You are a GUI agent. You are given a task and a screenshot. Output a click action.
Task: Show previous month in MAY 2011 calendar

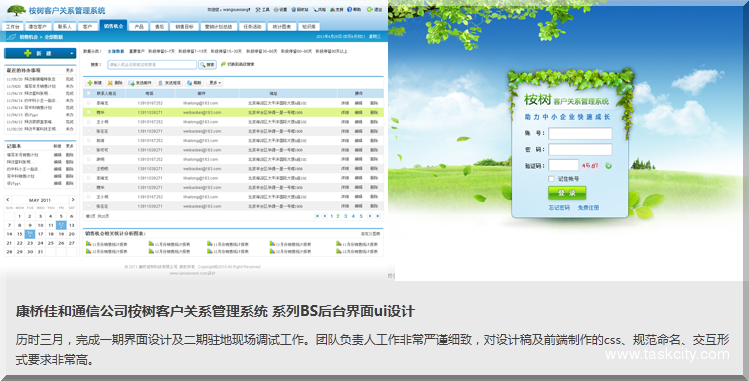tap(8, 200)
